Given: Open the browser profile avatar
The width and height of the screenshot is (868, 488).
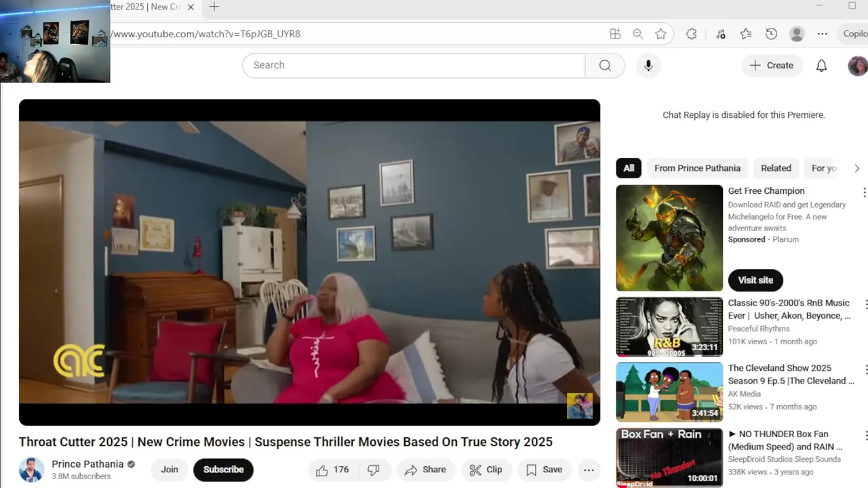Looking at the screenshot, I should tap(797, 34).
